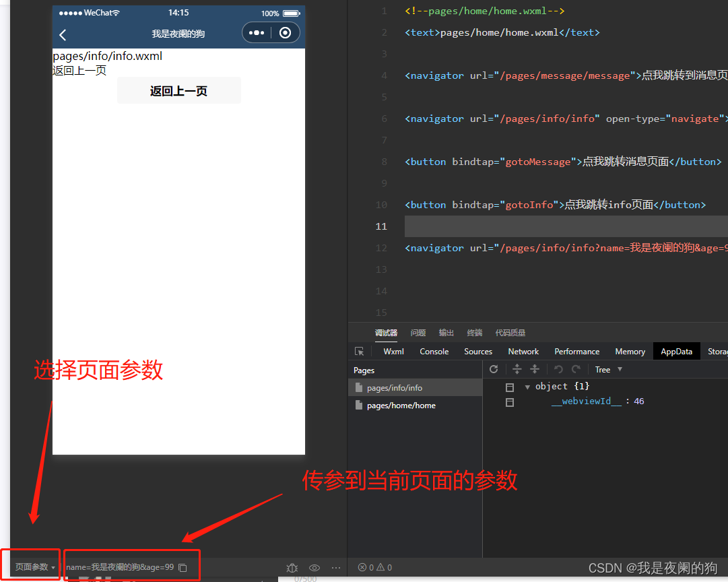Open the mini program three-dots menu
The height and width of the screenshot is (582, 728).
click(257, 33)
